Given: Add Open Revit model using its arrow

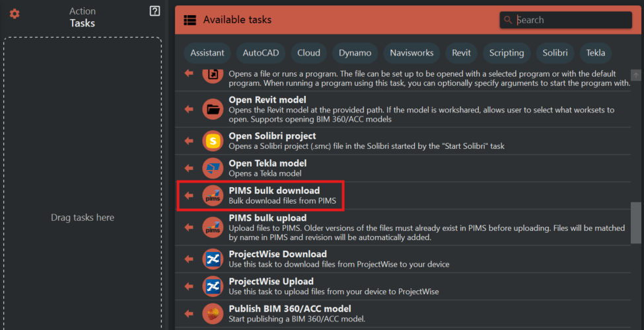Looking at the screenshot, I should coord(189,109).
